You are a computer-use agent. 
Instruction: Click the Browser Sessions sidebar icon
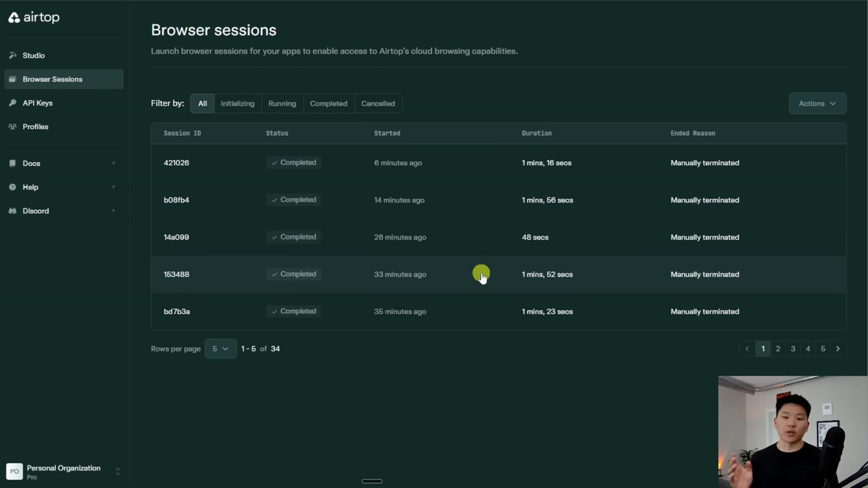click(x=12, y=79)
